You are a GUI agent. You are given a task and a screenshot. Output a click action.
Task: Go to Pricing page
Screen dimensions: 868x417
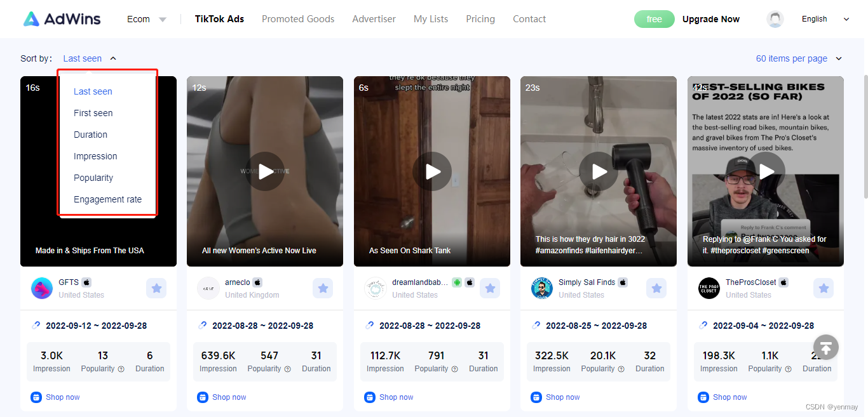(x=480, y=19)
